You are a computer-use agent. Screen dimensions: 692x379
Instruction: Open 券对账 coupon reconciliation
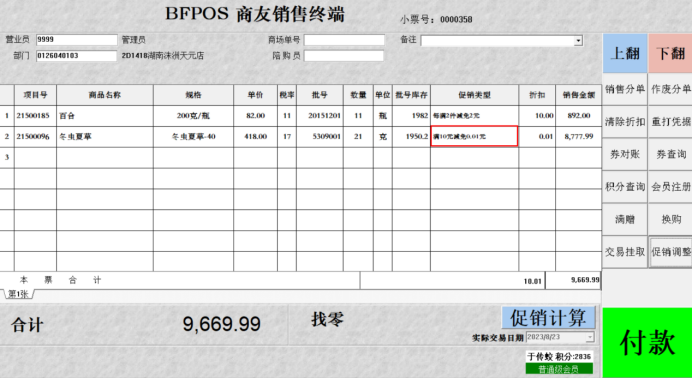pyautogui.click(x=625, y=154)
